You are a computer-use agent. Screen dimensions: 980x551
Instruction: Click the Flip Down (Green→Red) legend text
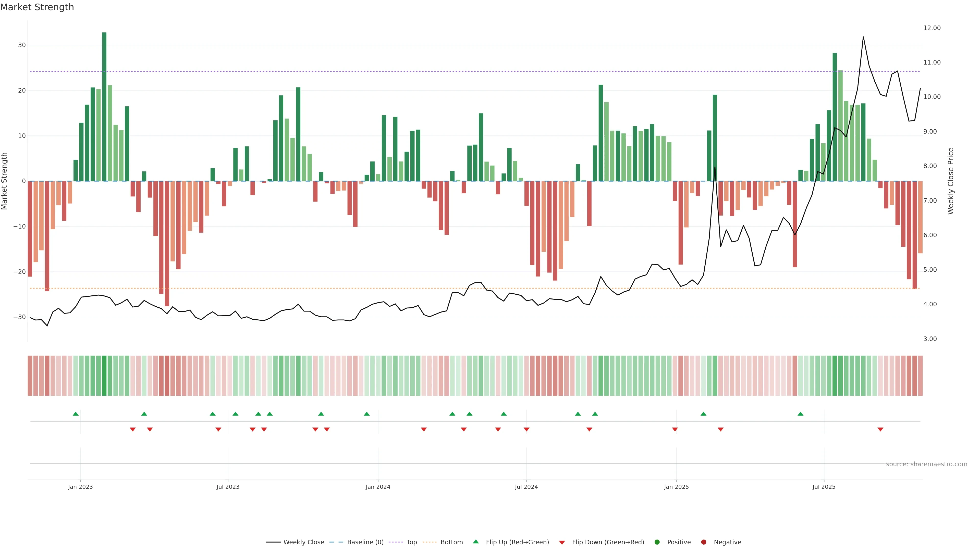pyautogui.click(x=608, y=542)
